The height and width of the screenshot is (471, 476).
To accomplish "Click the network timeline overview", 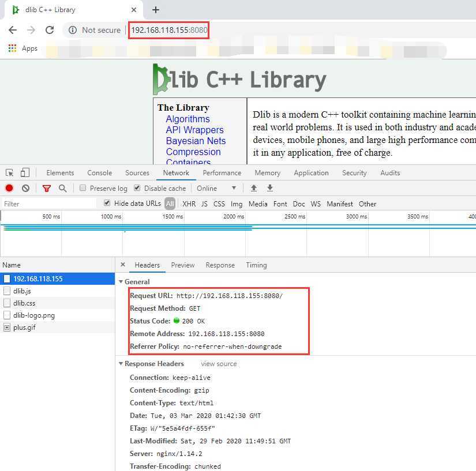I will [x=238, y=233].
